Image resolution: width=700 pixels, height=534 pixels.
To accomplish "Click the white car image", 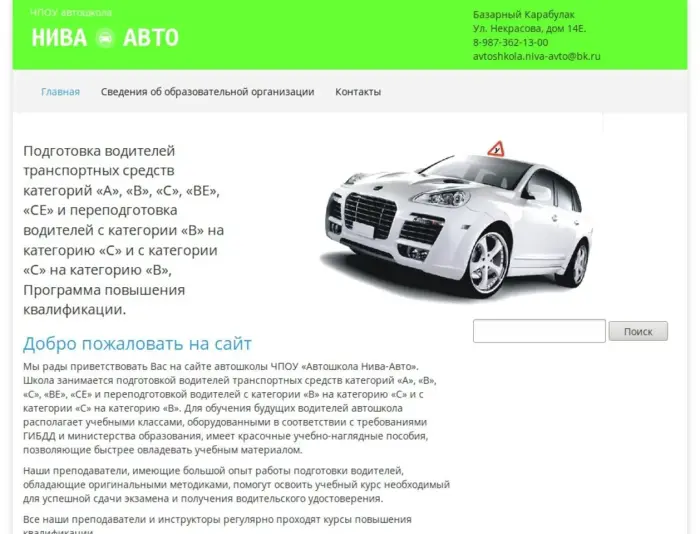I will [x=456, y=222].
